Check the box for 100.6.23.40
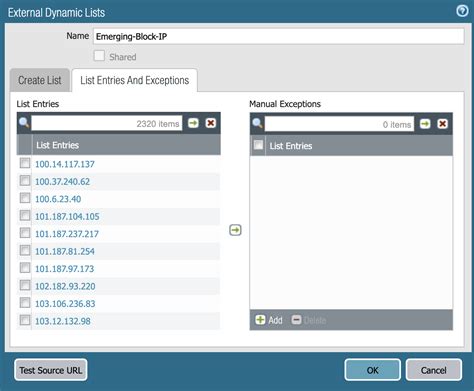 [25, 198]
